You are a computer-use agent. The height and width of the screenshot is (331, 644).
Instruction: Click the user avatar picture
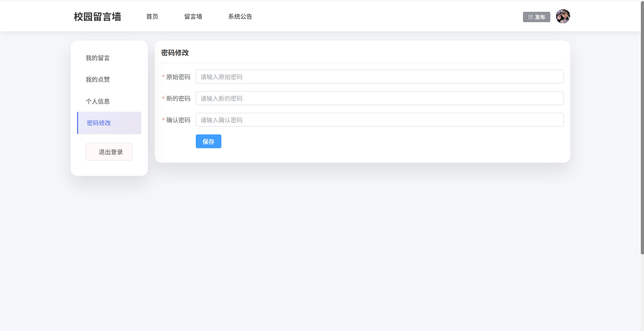coord(563,16)
